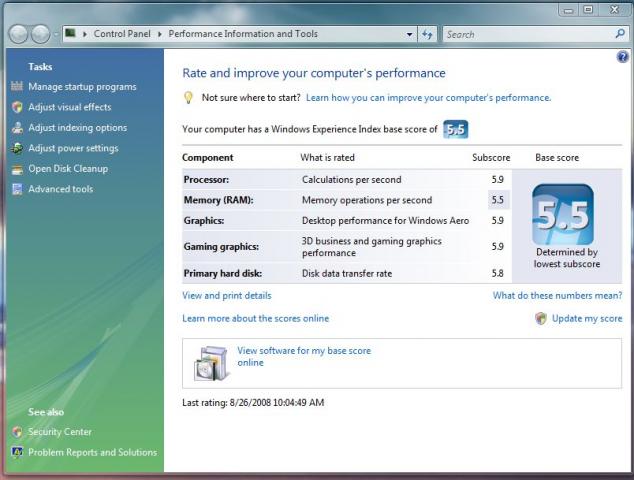This screenshot has height=480, width=634.
Task: Click the Adjust indexing options icon
Action: pyautogui.click(x=17, y=127)
